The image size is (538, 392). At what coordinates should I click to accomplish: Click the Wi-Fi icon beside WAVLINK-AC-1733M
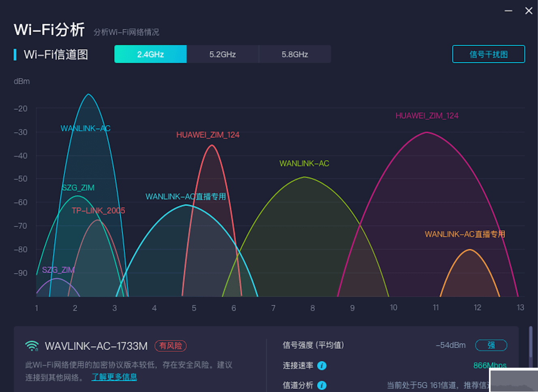31,346
